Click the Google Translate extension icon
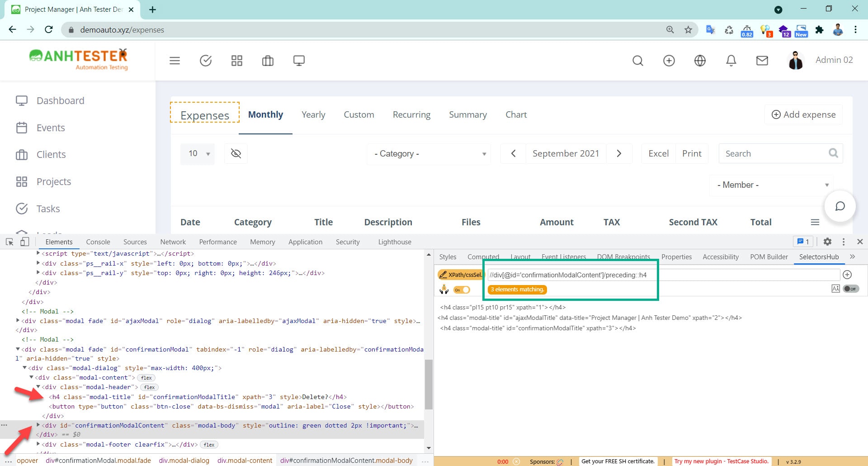The width and height of the screenshot is (868, 466). (710, 30)
